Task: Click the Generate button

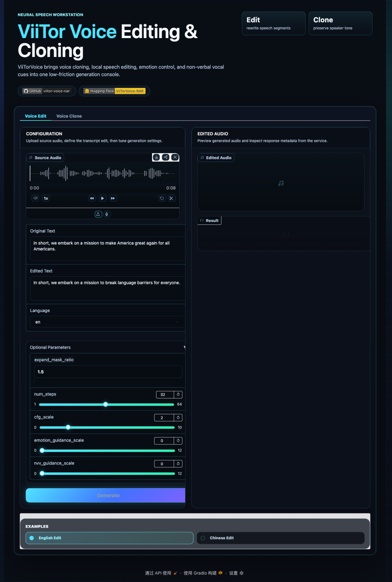Action: [106, 495]
